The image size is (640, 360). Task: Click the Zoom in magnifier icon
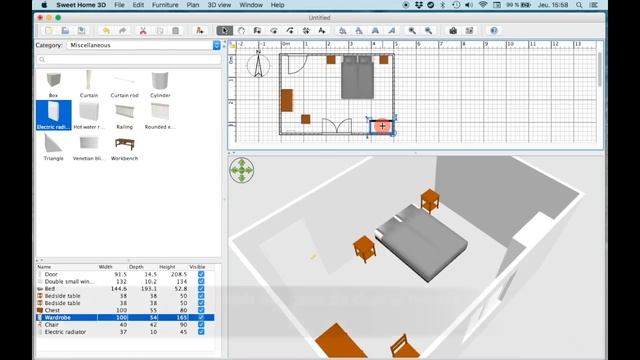tap(412, 31)
